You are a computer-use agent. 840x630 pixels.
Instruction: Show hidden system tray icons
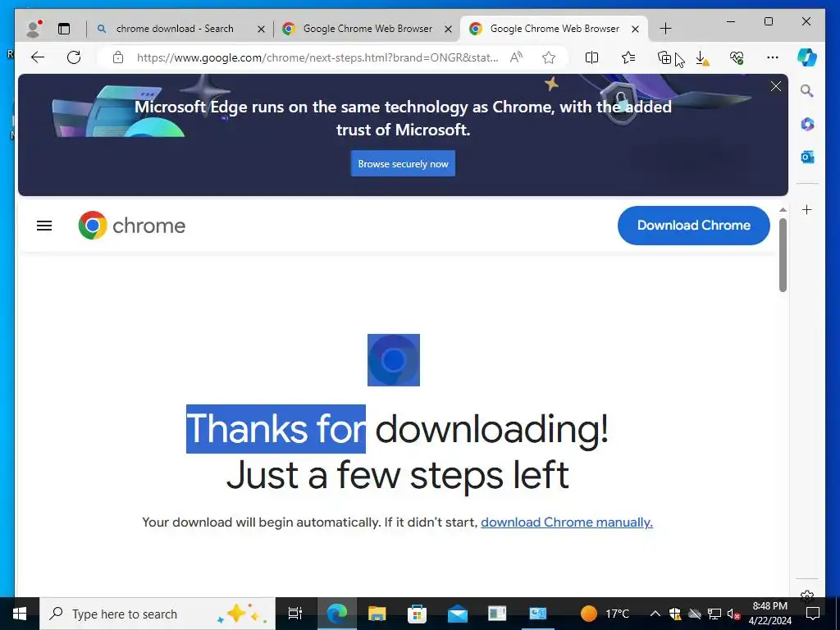pyautogui.click(x=655, y=614)
